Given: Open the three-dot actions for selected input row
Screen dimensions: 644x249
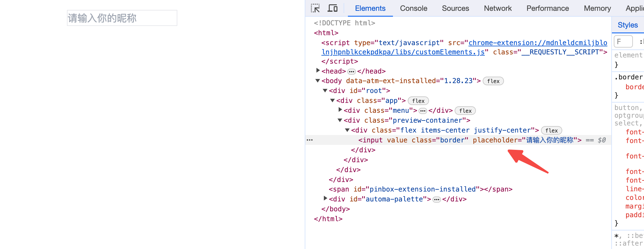Looking at the screenshot, I should [x=310, y=140].
